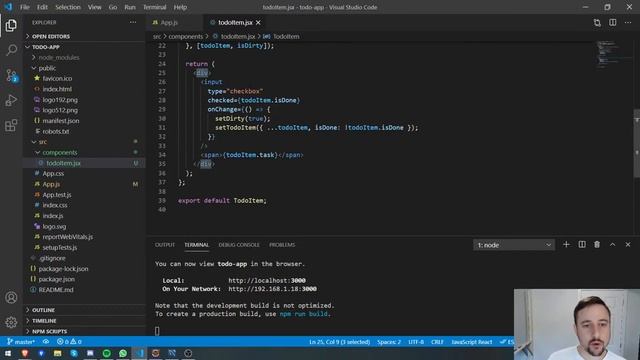Close the todoItem.jsx tab
The image size is (640, 360).
click(x=258, y=22)
